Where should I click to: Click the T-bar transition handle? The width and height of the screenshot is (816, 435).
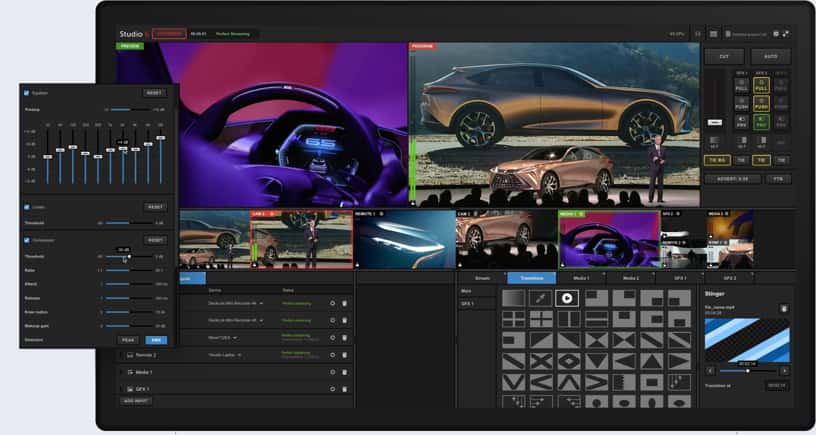(x=715, y=122)
